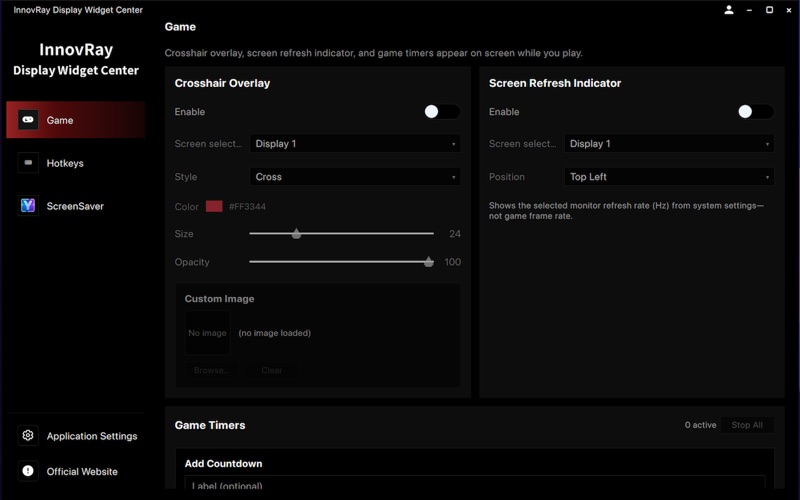Enable the Crosshair Overlay toggle
The height and width of the screenshot is (500, 800).
442,112
